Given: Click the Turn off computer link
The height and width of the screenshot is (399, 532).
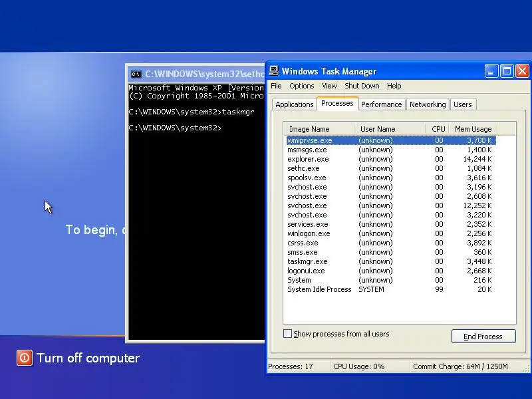Looking at the screenshot, I should click(x=88, y=358).
